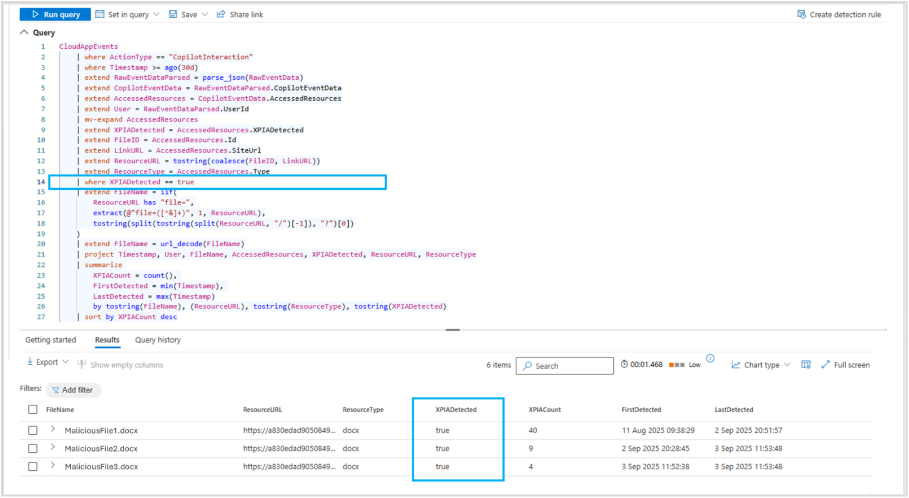Click the Low resource usage indicator

coord(685,365)
